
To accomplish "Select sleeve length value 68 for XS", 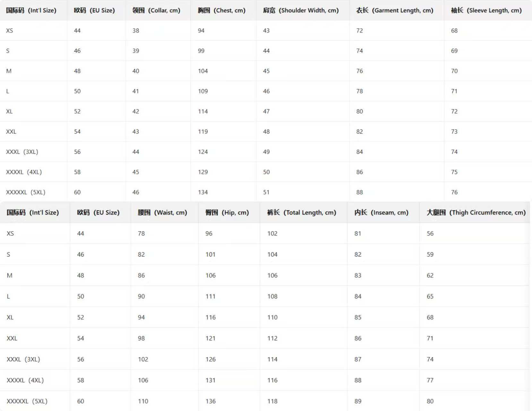I will click(x=454, y=31).
